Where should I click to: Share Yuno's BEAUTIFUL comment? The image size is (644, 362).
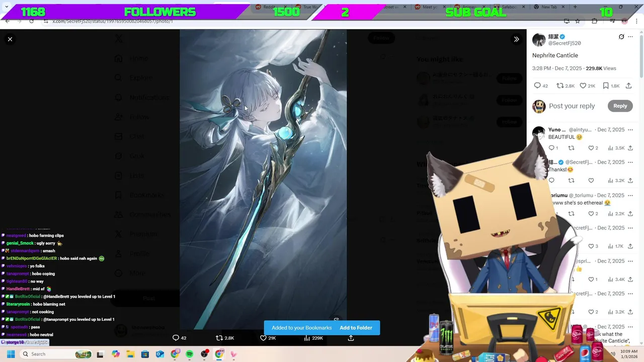[630, 148]
